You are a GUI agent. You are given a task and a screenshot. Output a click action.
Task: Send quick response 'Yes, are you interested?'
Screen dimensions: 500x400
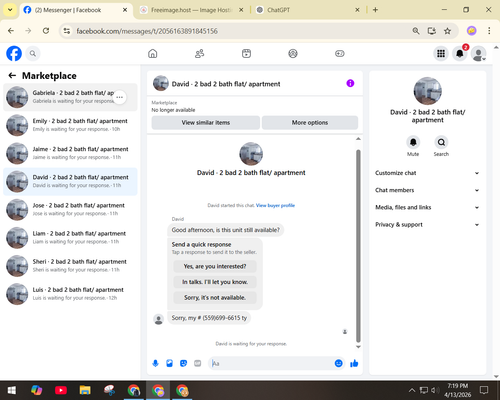215,266
